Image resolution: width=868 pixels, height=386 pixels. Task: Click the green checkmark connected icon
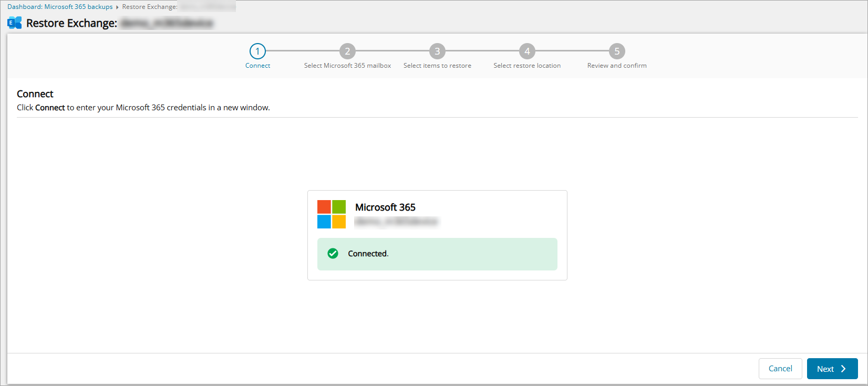click(333, 254)
